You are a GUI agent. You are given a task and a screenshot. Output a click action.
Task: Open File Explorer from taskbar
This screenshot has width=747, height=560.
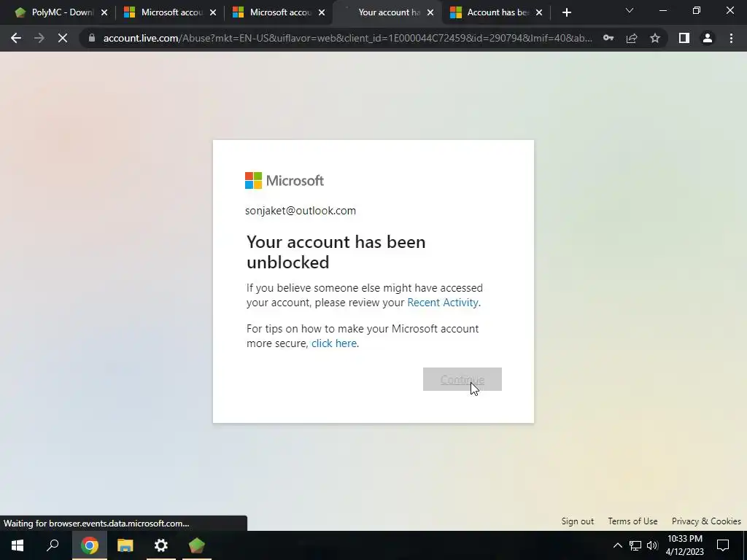click(x=125, y=545)
